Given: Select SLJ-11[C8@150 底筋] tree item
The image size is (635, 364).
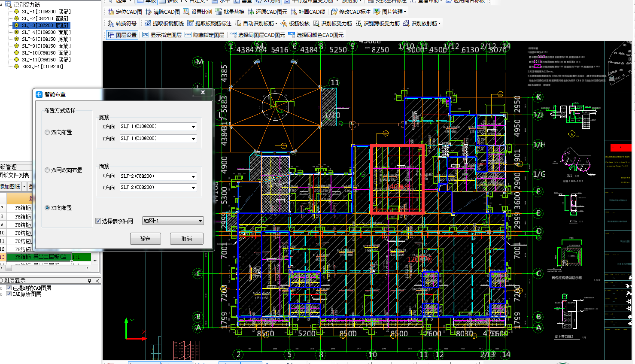Looking at the screenshot, I should [46, 60].
